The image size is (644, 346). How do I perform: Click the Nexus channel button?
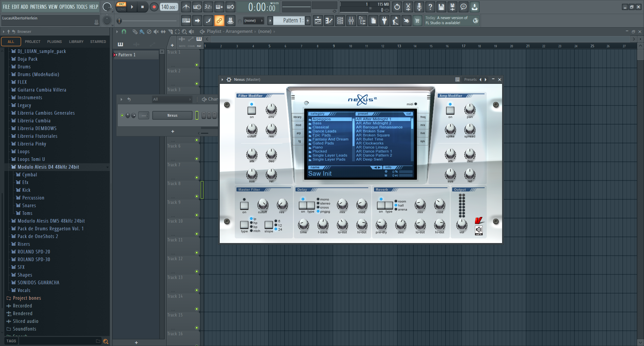172,115
